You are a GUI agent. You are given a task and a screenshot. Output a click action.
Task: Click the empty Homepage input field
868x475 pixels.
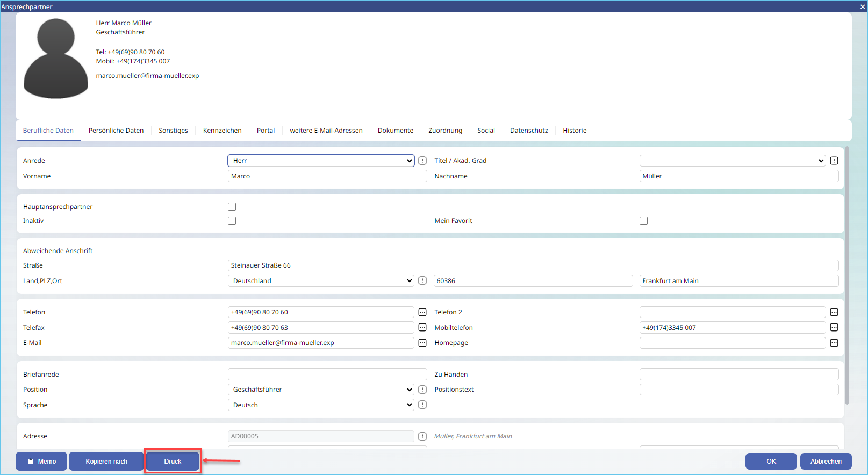coord(733,343)
